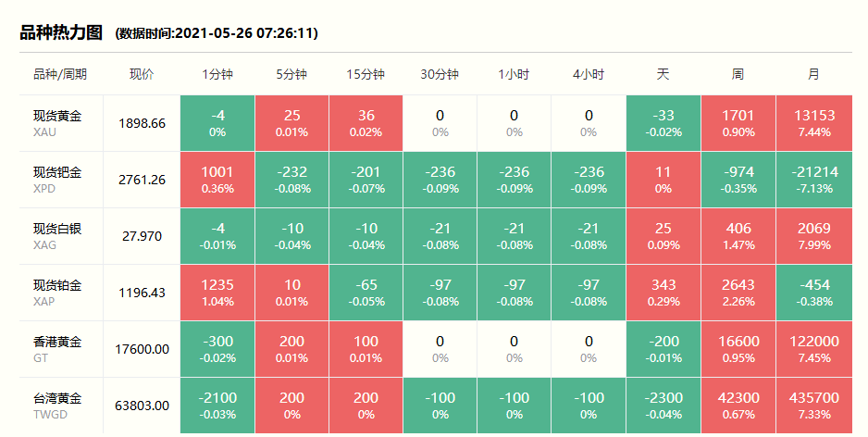Select the green cell showing -21214

click(x=814, y=179)
